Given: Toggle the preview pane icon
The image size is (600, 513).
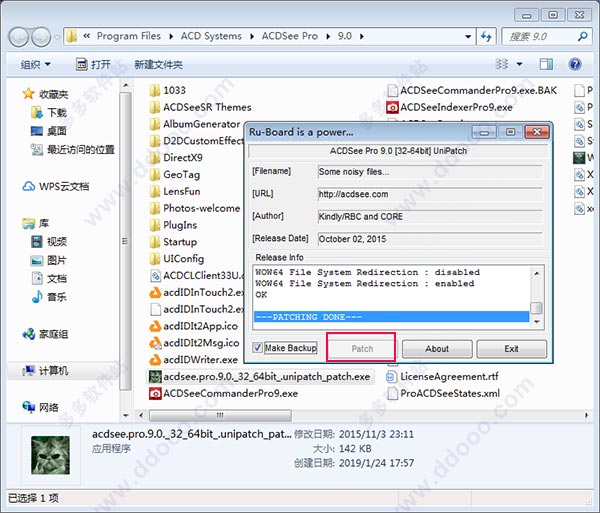Looking at the screenshot, I should pos(546,64).
